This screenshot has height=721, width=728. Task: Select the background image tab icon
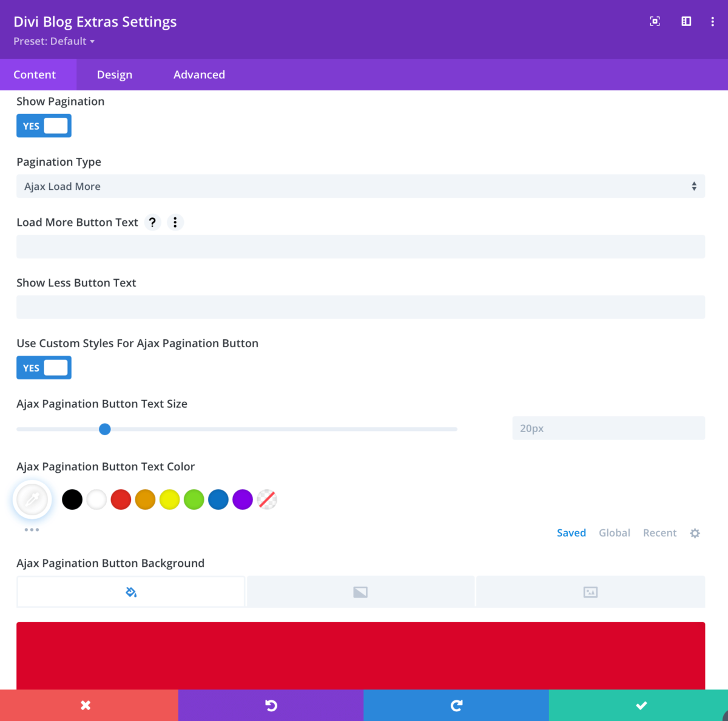coord(590,591)
